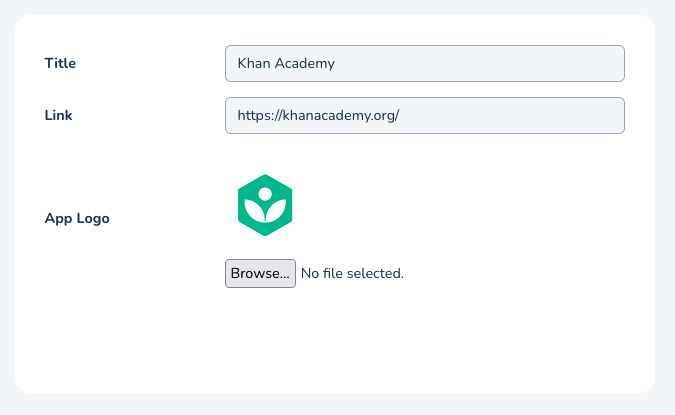Click the Title field label

tap(60, 63)
